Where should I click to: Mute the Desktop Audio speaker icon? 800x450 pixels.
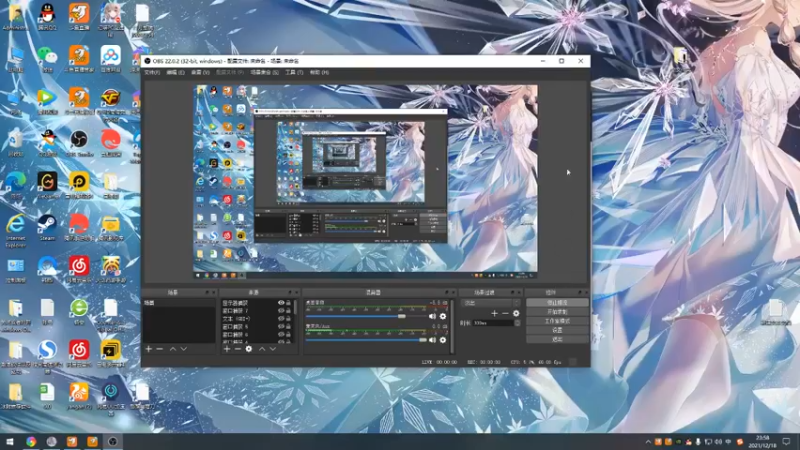coord(432,316)
